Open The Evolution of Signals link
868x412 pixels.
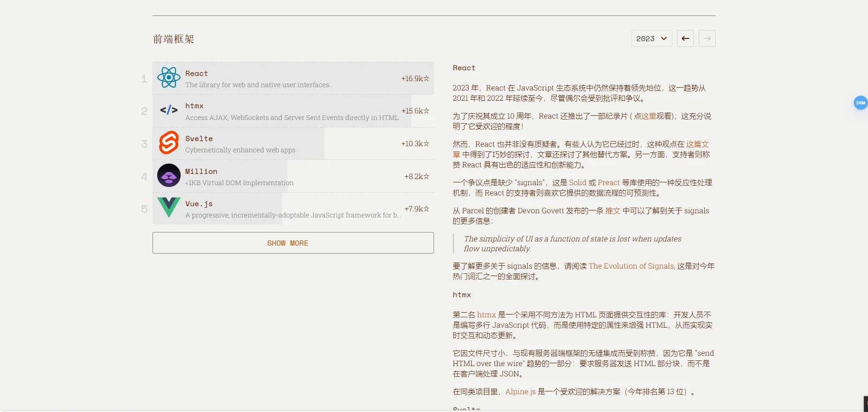631,266
